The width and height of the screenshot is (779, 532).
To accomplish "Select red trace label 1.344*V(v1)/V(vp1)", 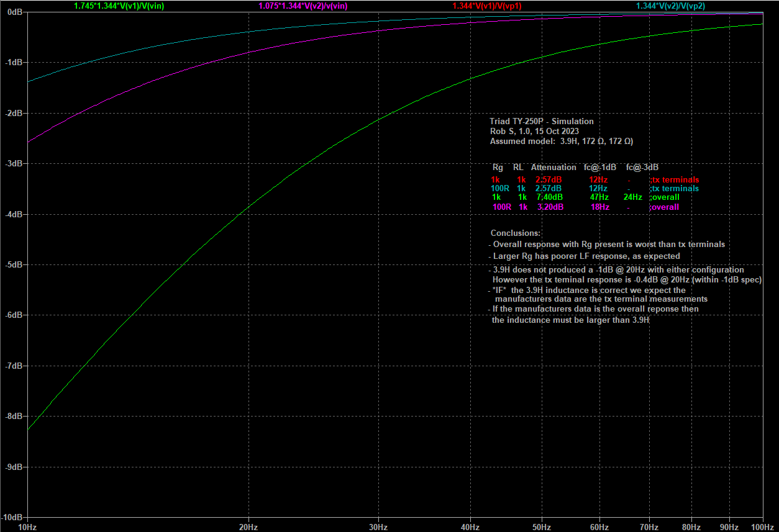I will 487,6.
